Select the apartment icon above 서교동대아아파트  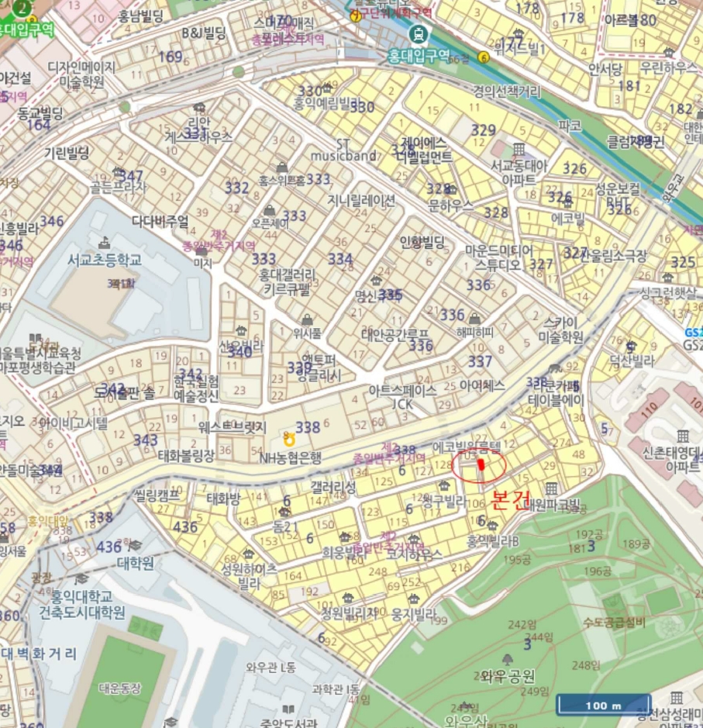point(519,149)
